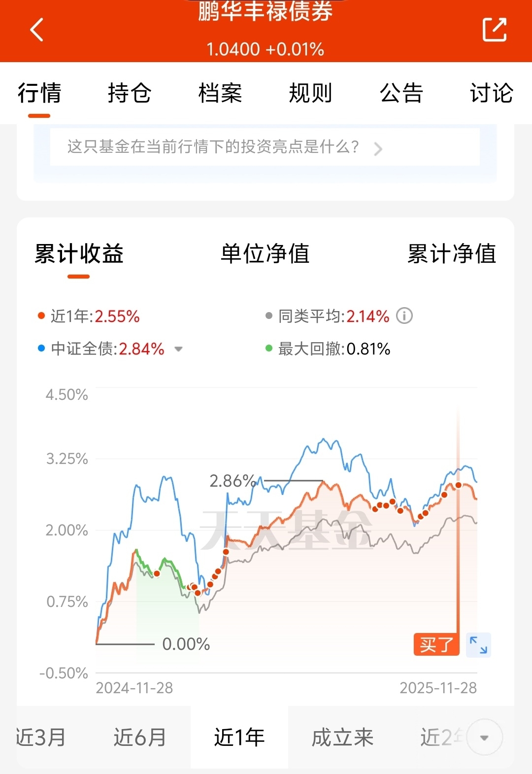This screenshot has height=774, width=532.
Task: Click the info icon beside 同类平均
Action: [x=404, y=316]
